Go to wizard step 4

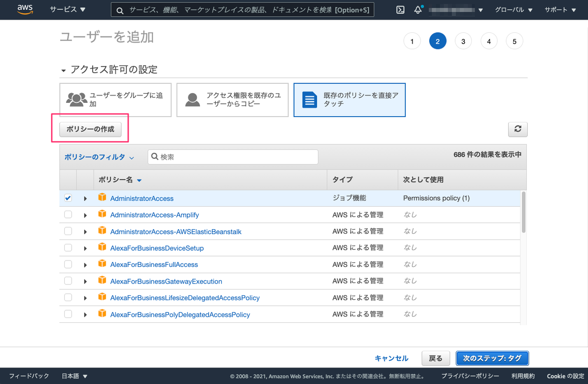(489, 42)
